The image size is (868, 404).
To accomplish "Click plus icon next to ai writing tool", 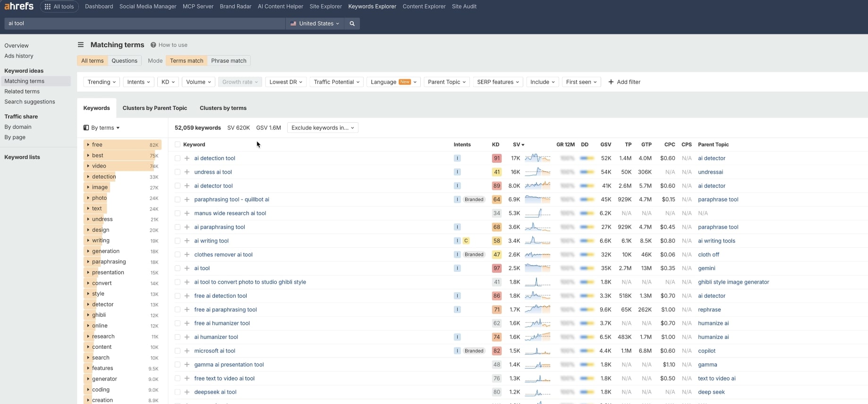I will (187, 241).
